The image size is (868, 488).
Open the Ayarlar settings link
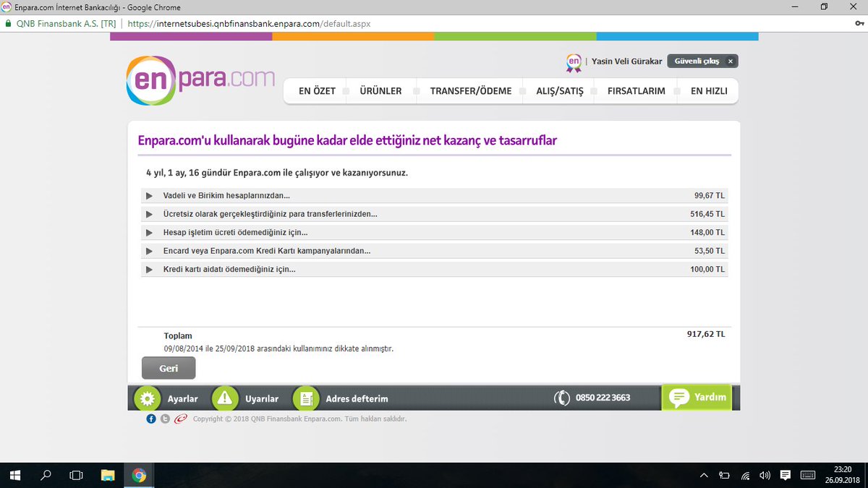tap(182, 399)
